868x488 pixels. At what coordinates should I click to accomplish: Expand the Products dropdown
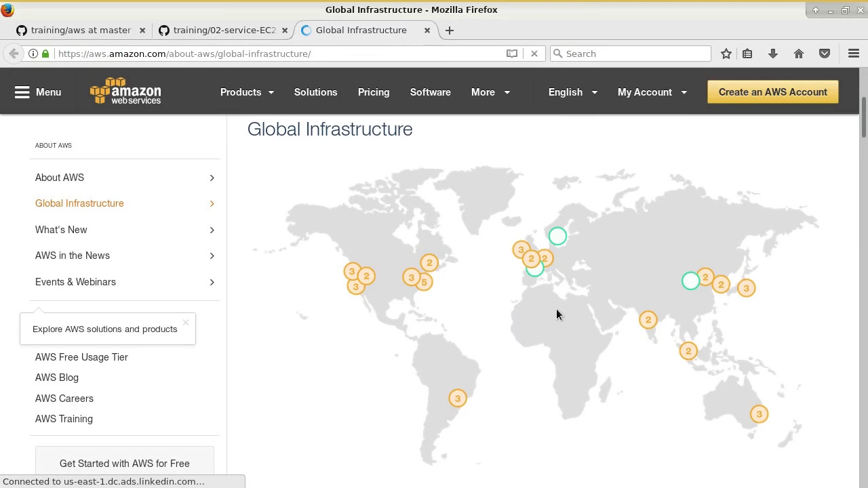247,92
